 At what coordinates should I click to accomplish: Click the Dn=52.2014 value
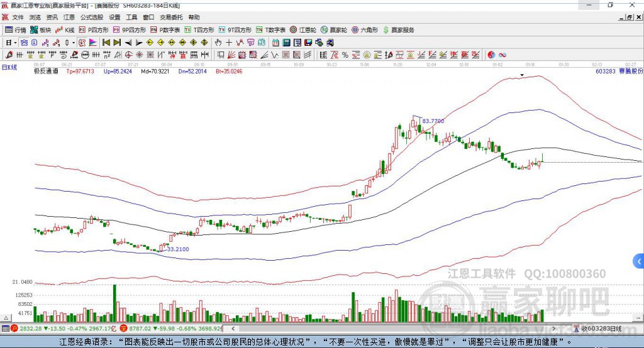192,71
